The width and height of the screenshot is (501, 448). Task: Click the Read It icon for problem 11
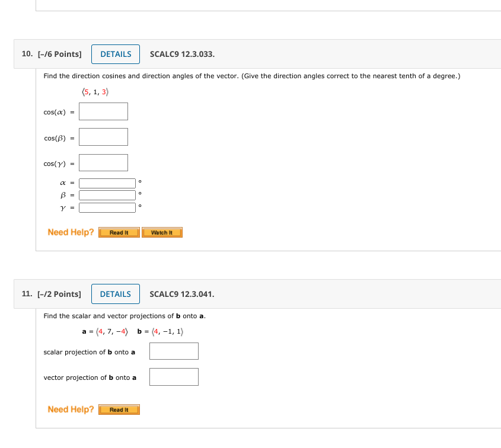119,409
